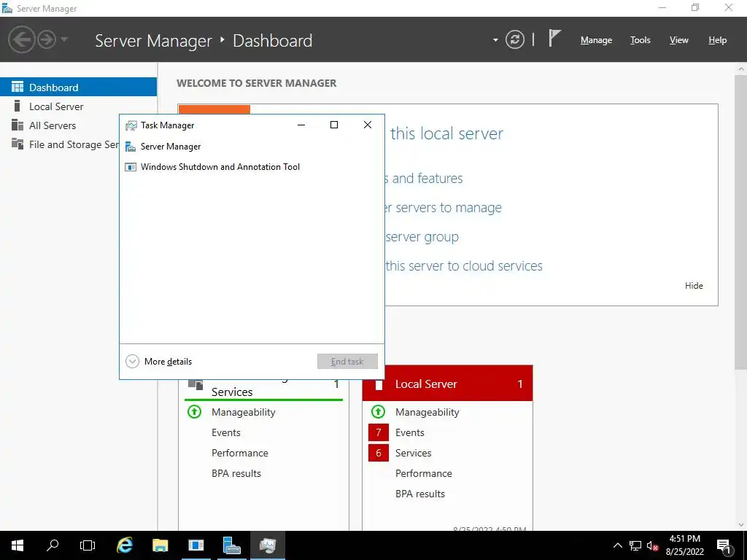This screenshot has width=747, height=560.
Task: Open the network status tray icon
Action: pyautogui.click(x=635, y=545)
